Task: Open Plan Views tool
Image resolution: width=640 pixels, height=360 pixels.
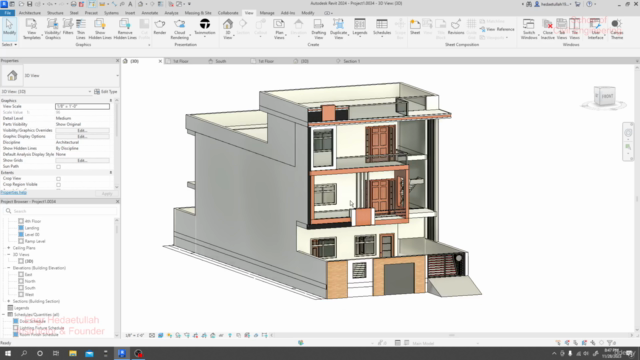Action: click(279, 29)
